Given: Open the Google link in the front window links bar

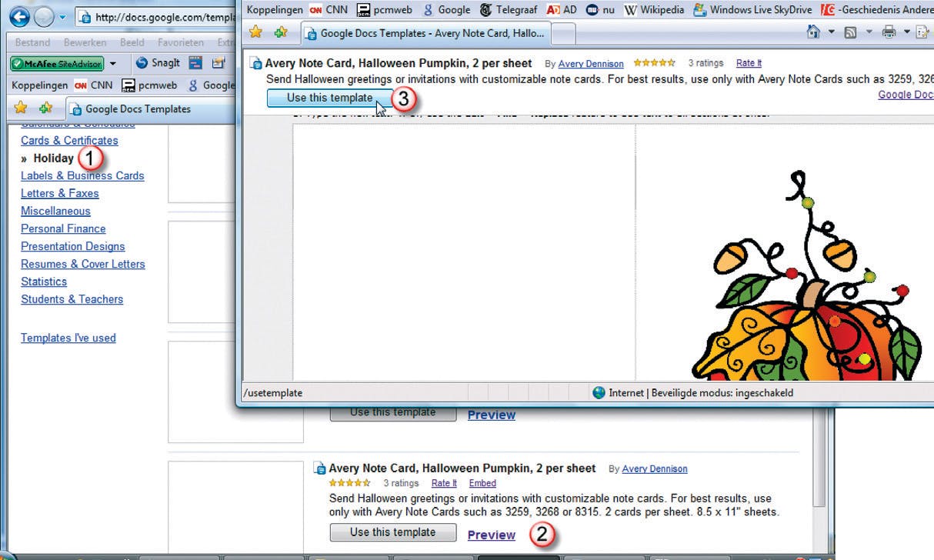Looking at the screenshot, I should tap(447, 10).
